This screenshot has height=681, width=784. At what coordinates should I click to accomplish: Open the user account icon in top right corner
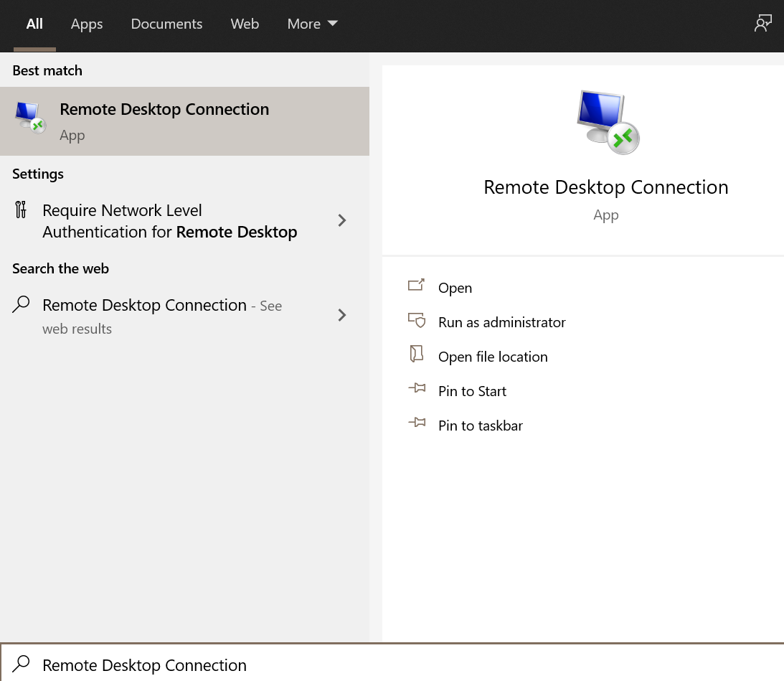click(763, 22)
